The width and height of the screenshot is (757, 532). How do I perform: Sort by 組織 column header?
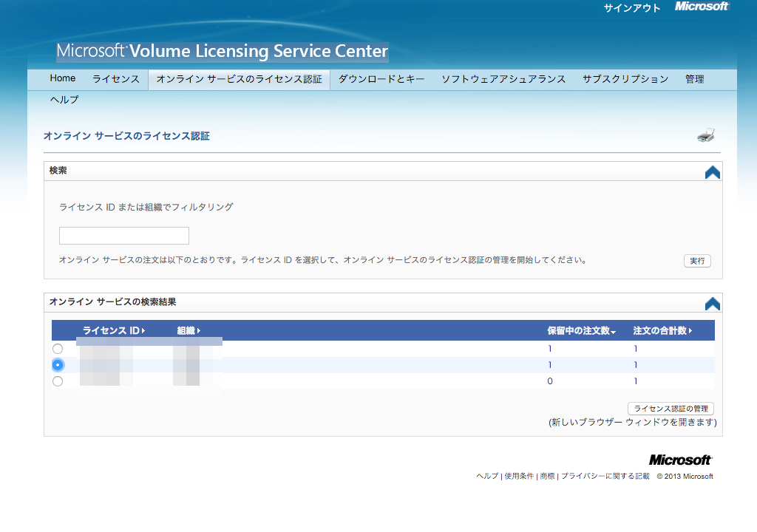click(189, 331)
